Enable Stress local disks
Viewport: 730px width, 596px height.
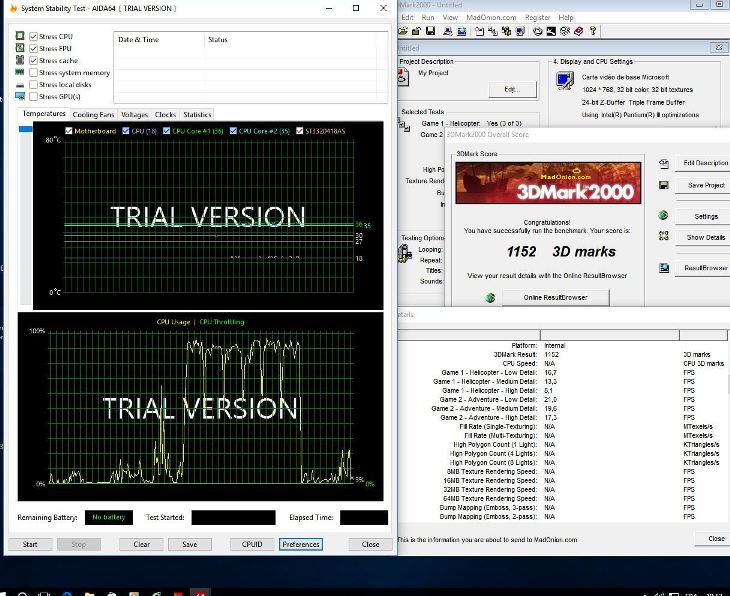click(x=34, y=85)
